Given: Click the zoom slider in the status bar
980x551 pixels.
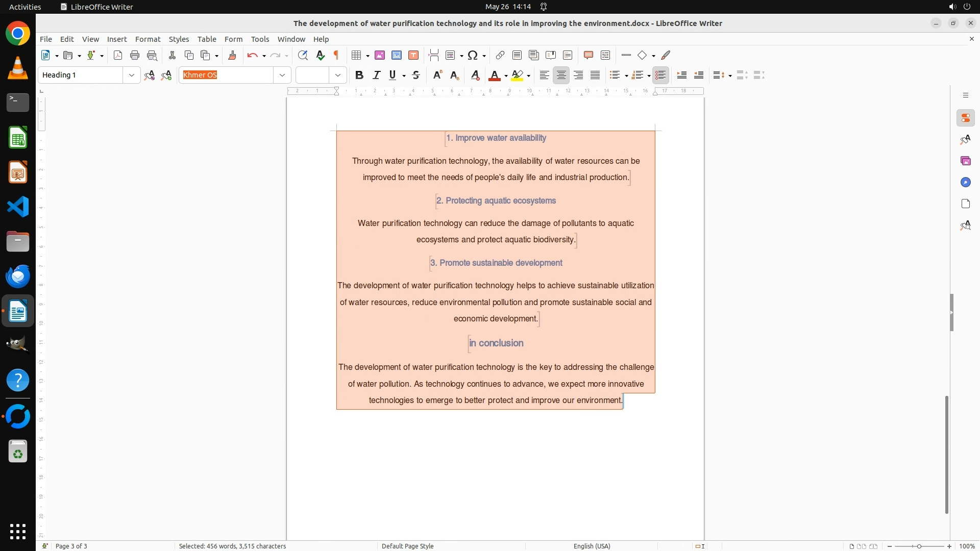Looking at the screenshot, I should pyautogui.click(x=919, y=546).
